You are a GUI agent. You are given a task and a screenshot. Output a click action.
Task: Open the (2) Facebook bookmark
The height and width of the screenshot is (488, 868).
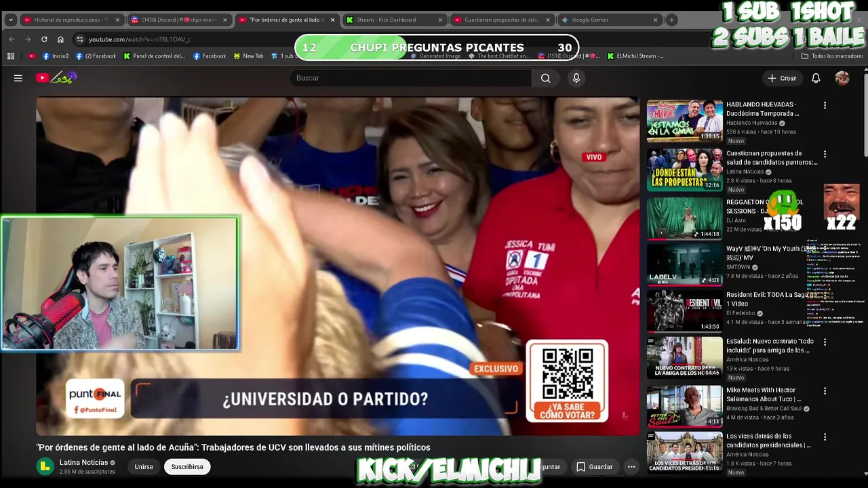[x=96, y=56]
